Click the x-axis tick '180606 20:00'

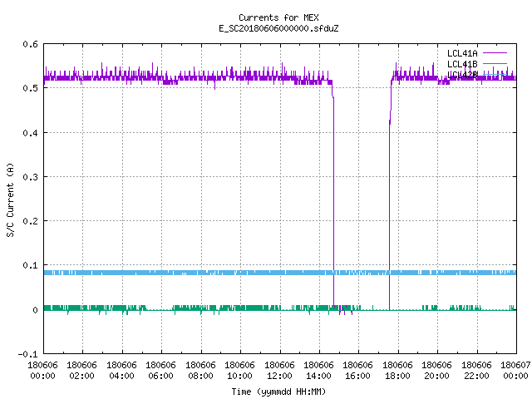point(436,371)
